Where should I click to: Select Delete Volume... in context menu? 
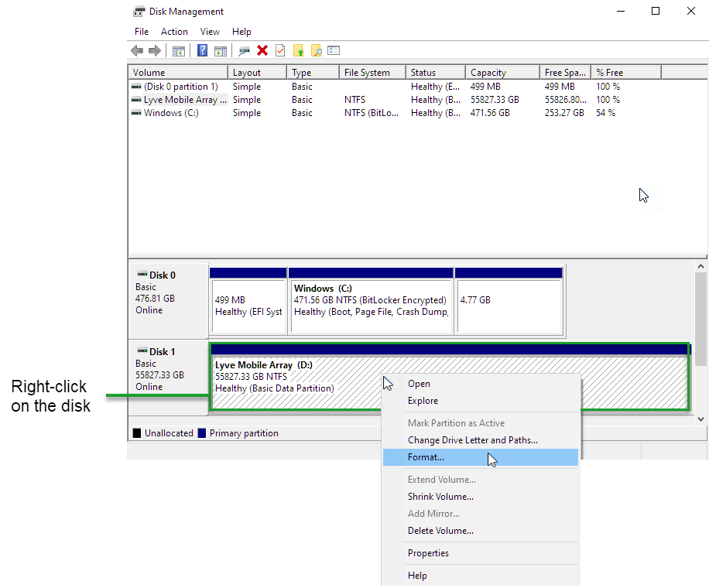(440, 531)
